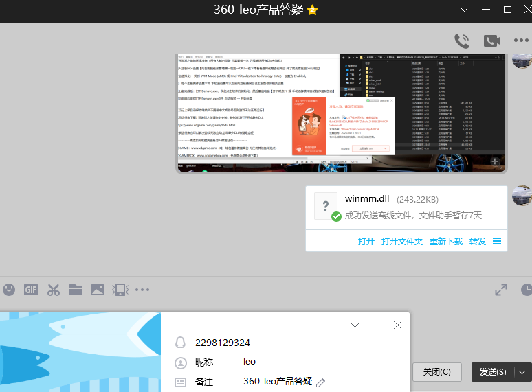Re-download the file via 重新下载
Image resolution: width=532 pixels, height=392 pixels.
446,241
